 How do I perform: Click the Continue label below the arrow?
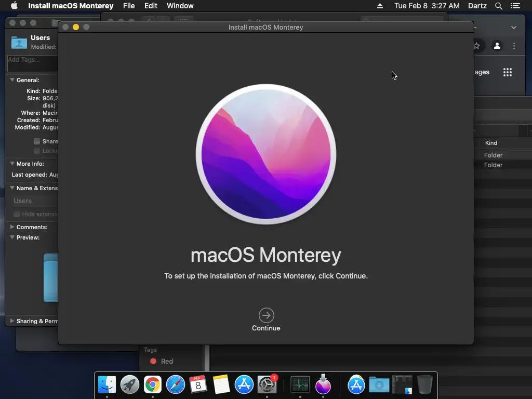pos(266,328)
